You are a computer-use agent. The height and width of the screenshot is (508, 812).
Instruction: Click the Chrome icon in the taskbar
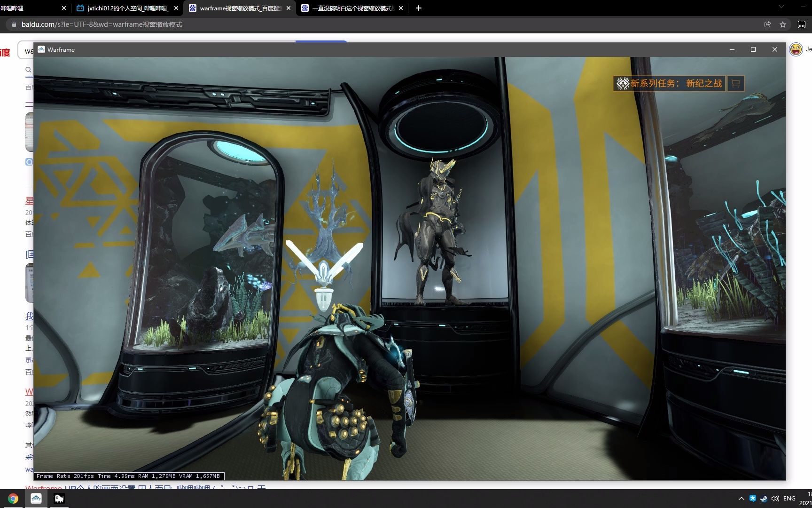(13, 499)
